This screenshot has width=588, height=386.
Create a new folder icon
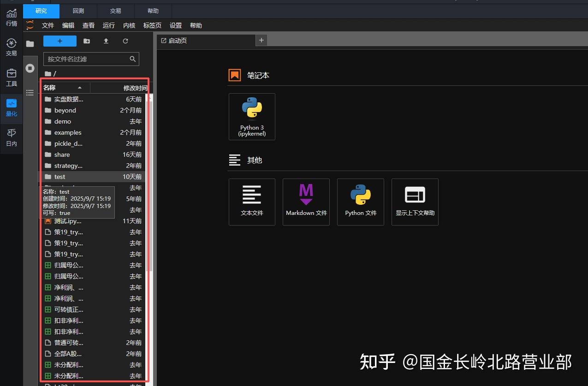point(87,41)
